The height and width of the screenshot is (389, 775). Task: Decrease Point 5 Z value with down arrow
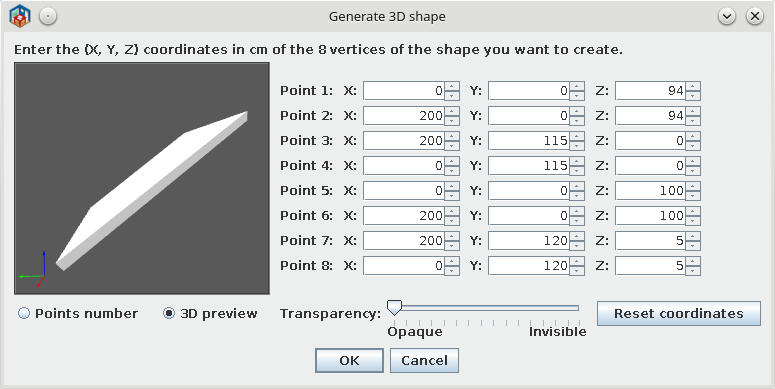(693, 196)
